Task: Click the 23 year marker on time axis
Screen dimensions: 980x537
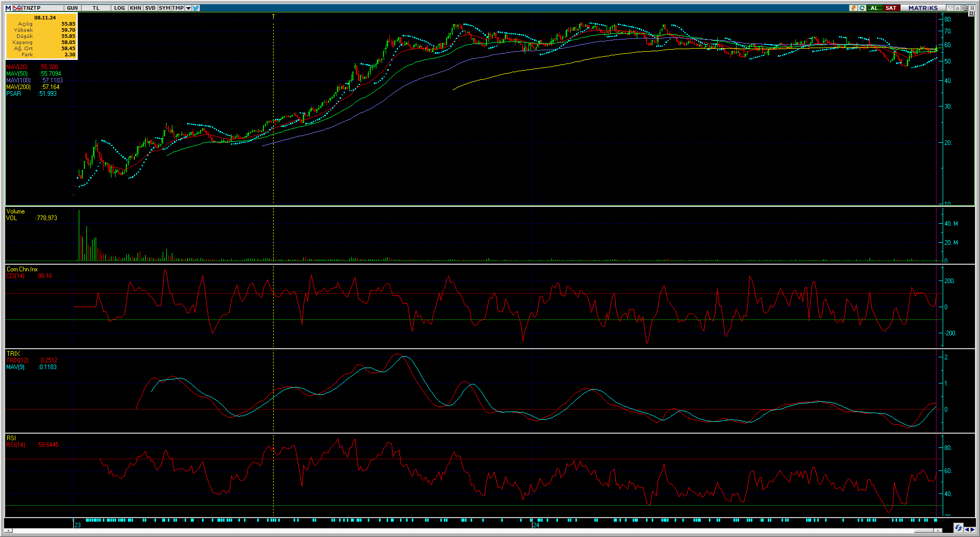Action: pyautogui.click(x=77, y=525)
